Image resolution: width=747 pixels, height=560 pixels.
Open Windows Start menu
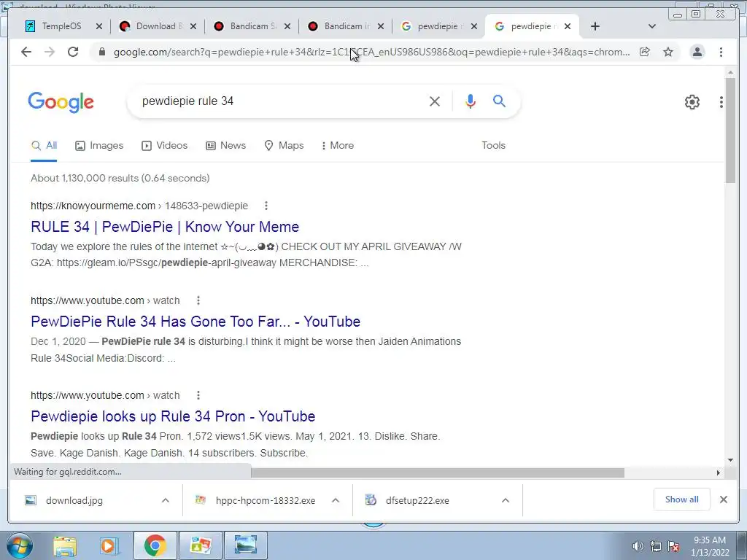[20, 545]
